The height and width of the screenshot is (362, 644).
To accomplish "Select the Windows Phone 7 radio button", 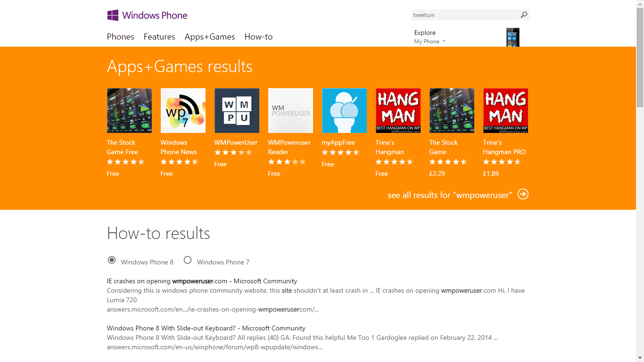I will coord(188,260).
